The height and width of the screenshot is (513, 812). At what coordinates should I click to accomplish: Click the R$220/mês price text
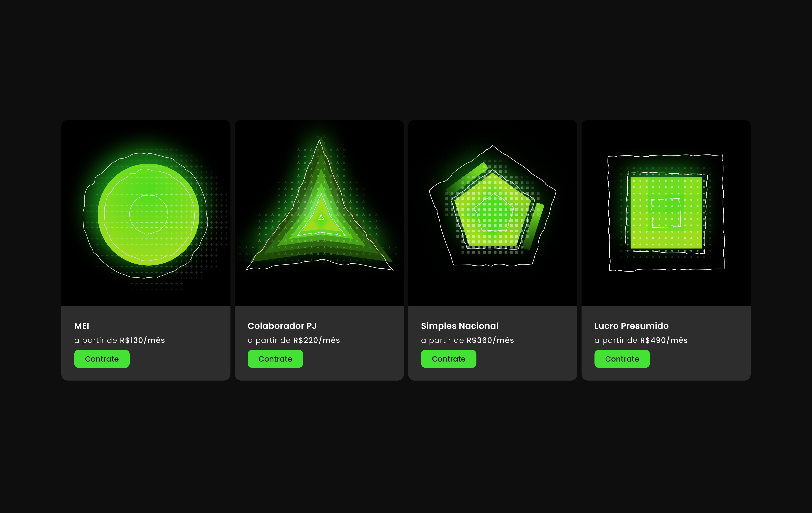[316, 340]
